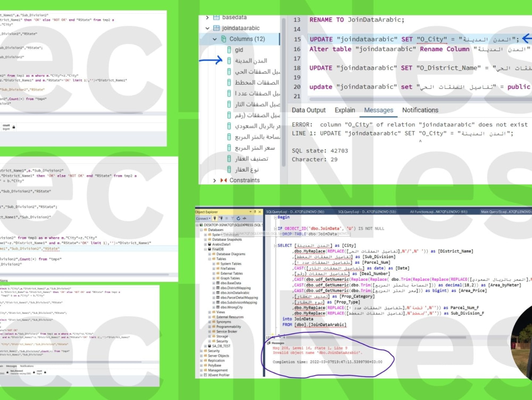Screen dimensions: 532x400
Task: Click the Messages tab in the SSMS results pane
Action: pos(276,343)
